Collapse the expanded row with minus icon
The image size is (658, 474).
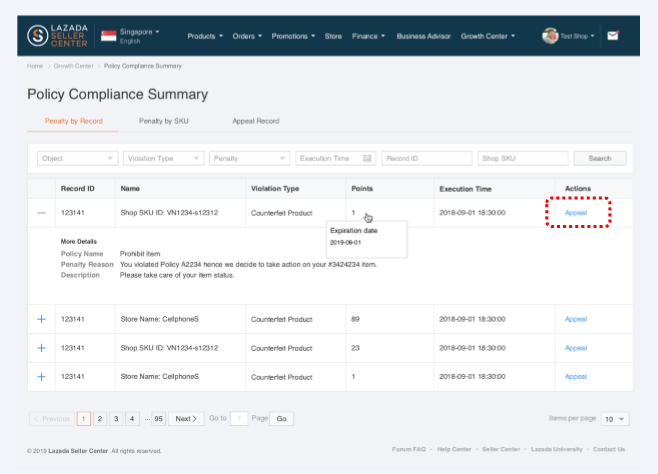pyautogui.click(x=41, y=213)
